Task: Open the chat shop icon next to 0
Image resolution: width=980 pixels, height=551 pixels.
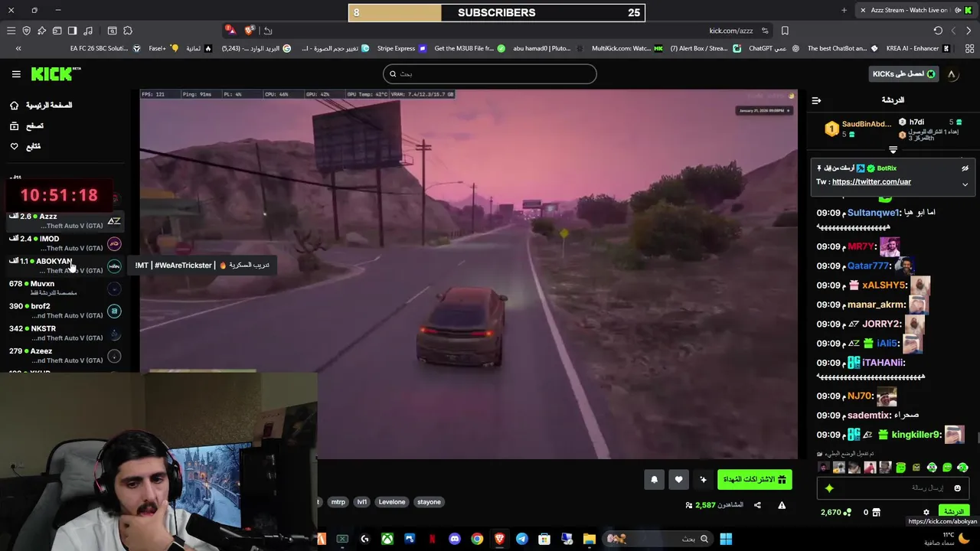Action: coord(877,512)
